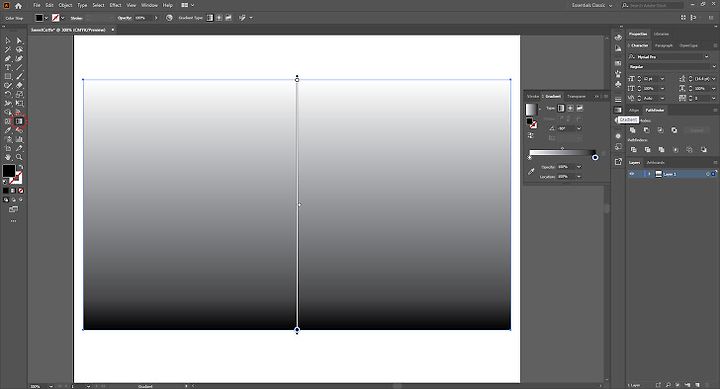Click the Divide pathfinder icon

634,150
